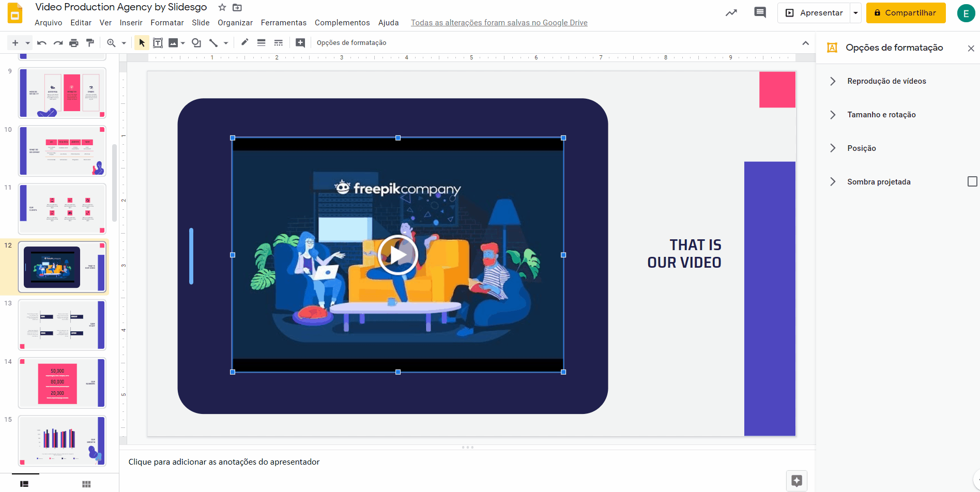
Task: Open the line type dropdown arrow
Action: [x=226, y=43]
